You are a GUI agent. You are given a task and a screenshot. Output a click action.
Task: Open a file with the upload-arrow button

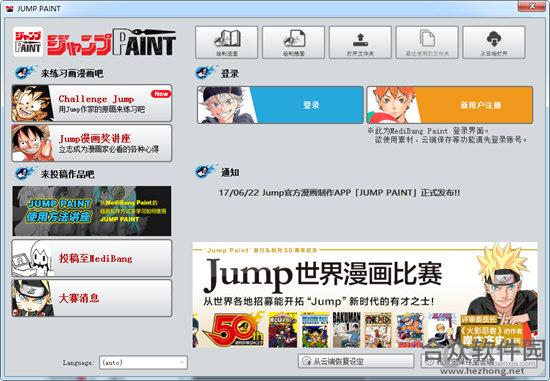tap(360, 42)
